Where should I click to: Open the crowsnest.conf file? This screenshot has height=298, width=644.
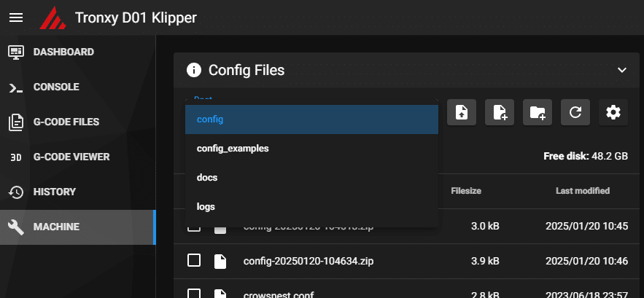click(x=279, y=294)
